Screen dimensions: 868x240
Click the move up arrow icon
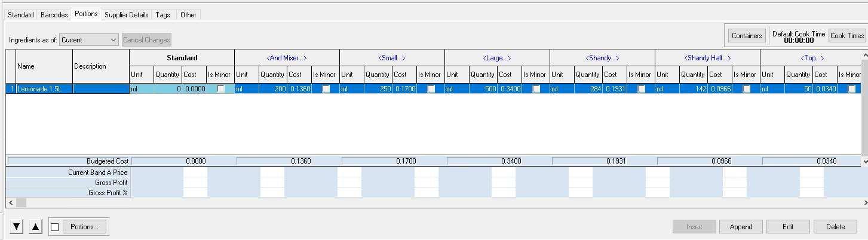[36, 227]
